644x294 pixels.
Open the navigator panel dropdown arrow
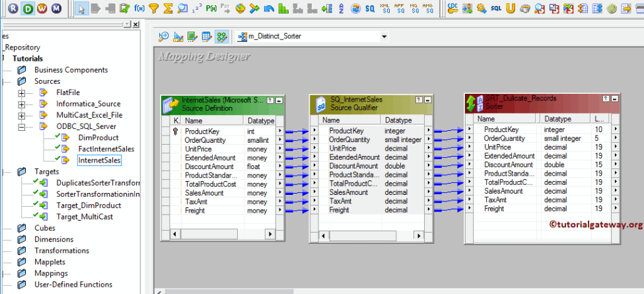(x=127, y=24)
